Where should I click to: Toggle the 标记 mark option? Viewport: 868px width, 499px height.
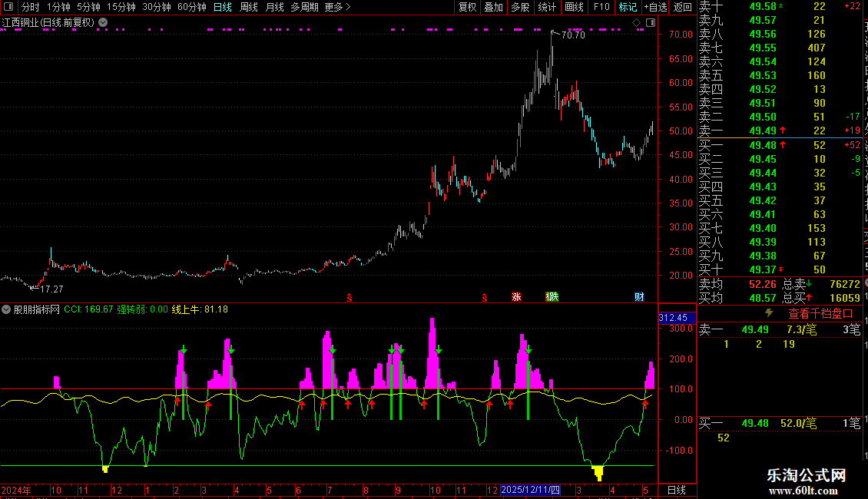(628, 7)
